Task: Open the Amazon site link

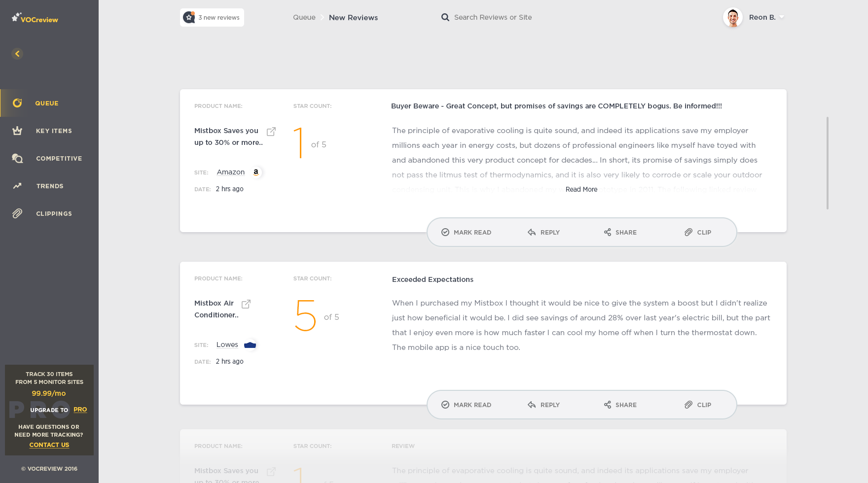Action: tap(231, 172)
